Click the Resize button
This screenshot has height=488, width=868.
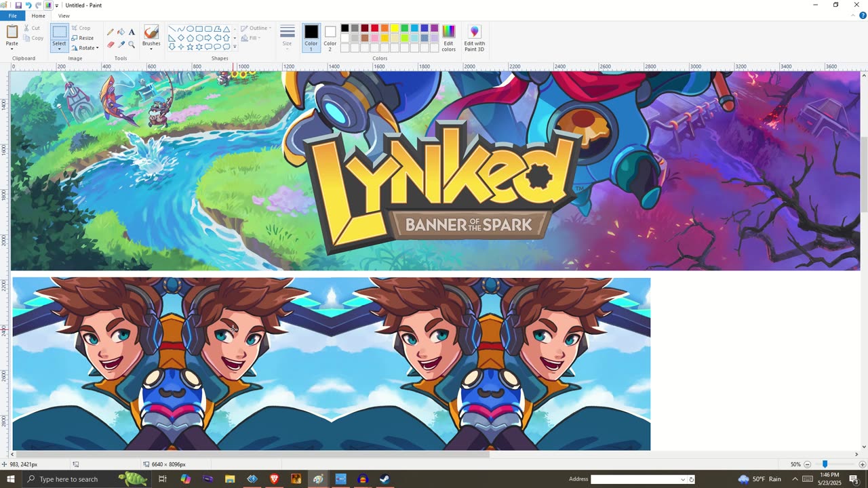pos(82,38)
